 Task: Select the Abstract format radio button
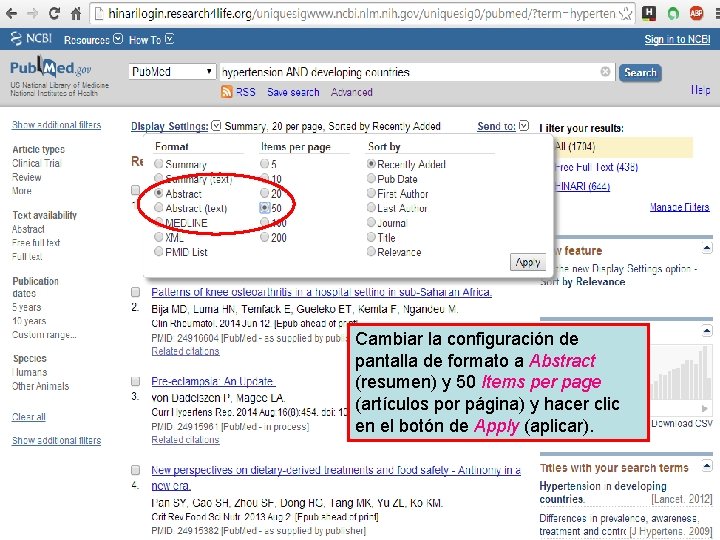coord(158,193)
